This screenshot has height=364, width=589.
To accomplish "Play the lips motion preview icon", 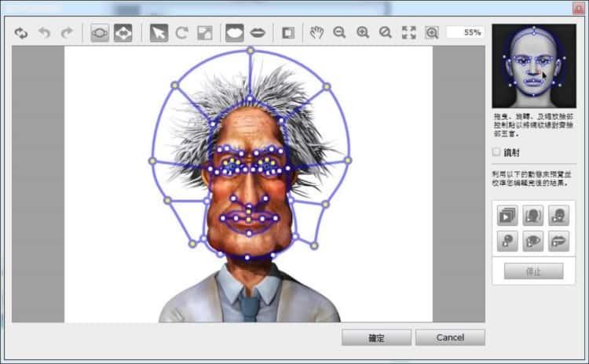I will 558,241.
